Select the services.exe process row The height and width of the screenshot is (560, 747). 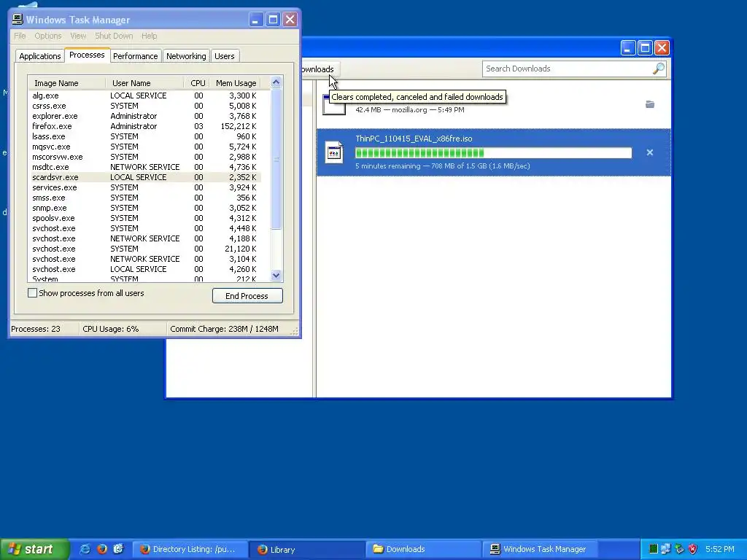point(145,187)
